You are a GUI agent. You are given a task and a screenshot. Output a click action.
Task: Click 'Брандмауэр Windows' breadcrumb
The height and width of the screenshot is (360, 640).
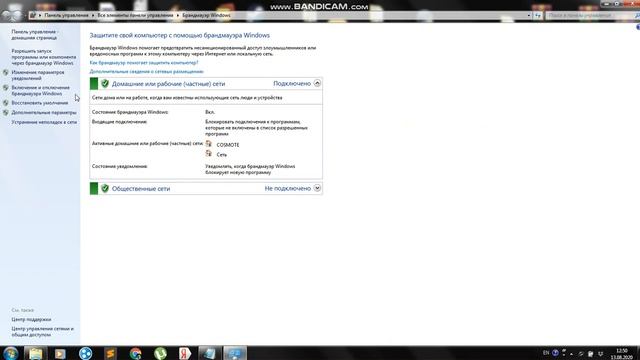click(x=206, y=15)
